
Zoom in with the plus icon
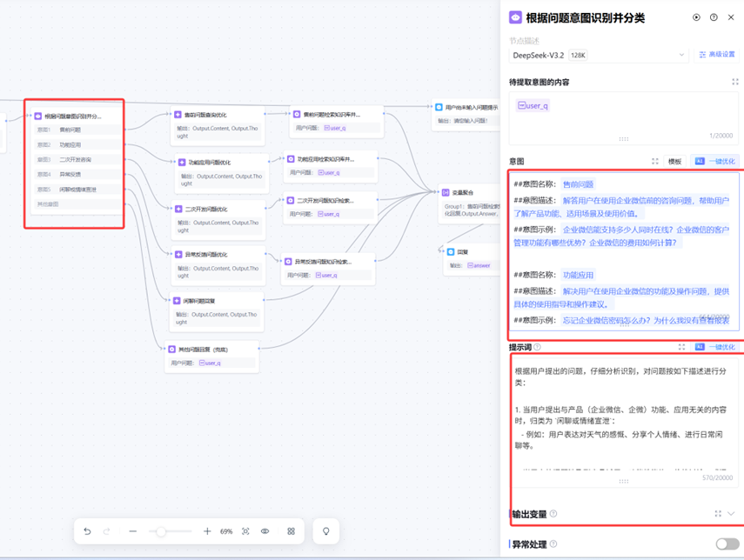click(x=207, y=531)
